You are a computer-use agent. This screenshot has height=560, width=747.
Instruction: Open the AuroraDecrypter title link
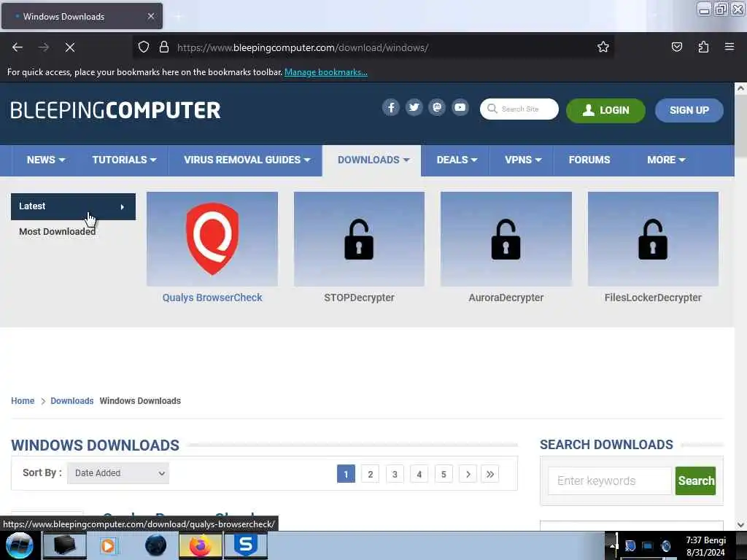pos(506,297)
